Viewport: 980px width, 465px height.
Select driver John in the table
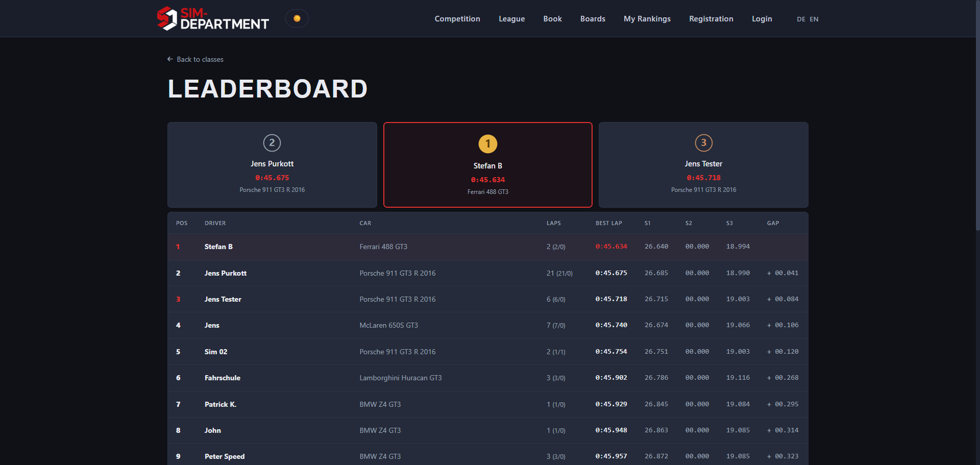(x=213, y=430)
